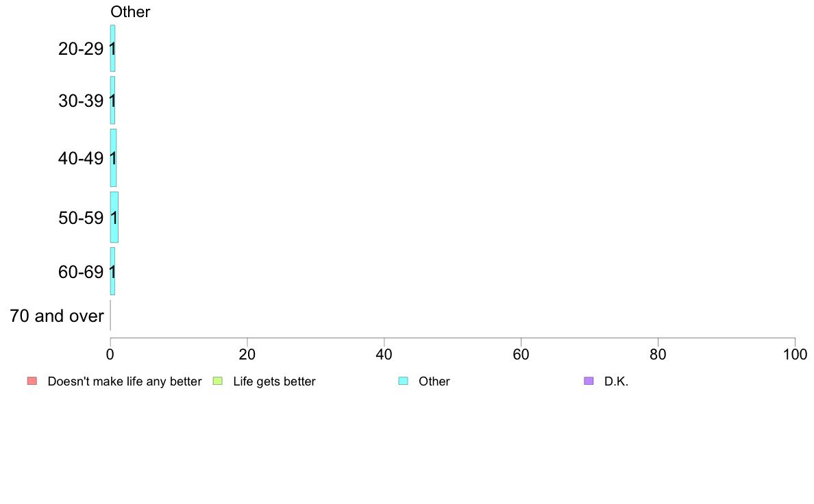Click the 20 tick label on x-axis

(x=247, y=355)
